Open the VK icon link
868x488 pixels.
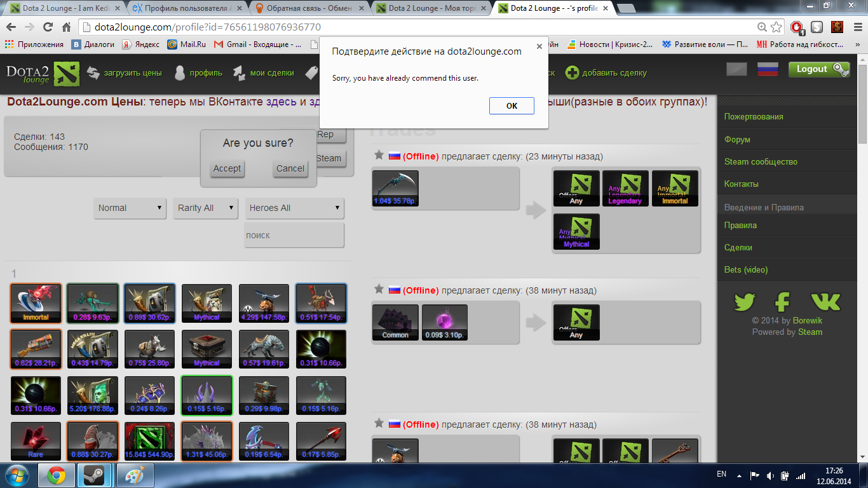pyautogui.click(x=825, y=301)
